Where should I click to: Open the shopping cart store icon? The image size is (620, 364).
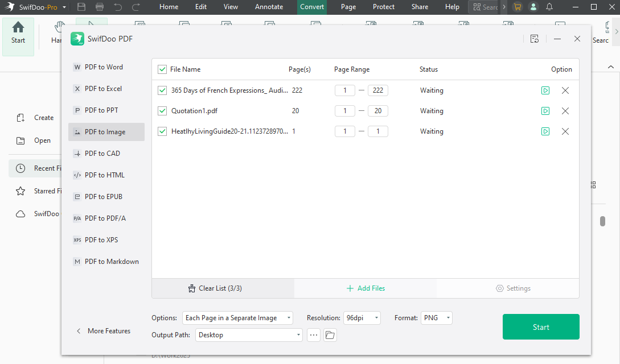tap(517, 7)
